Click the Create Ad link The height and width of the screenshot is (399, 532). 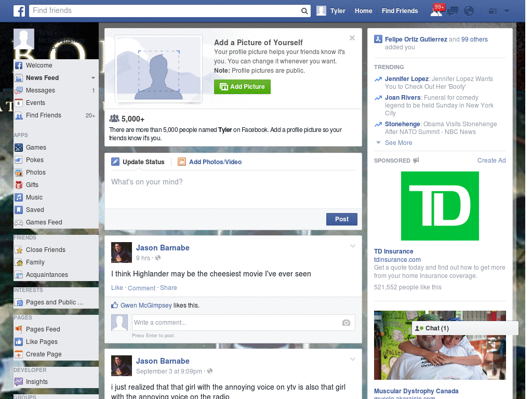(x=491, y=161)
